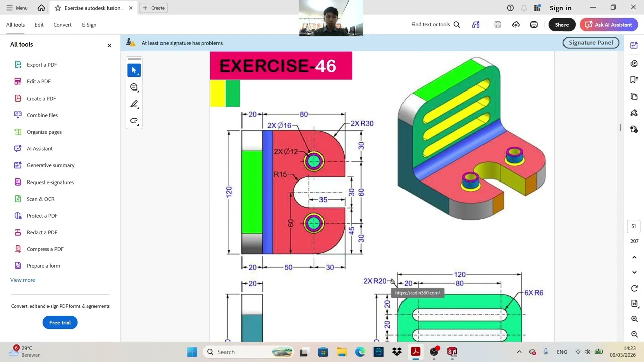The width and height of the screenshot is (644, 362).
Task: Click Sign in
Action: (x=560, y=8)
